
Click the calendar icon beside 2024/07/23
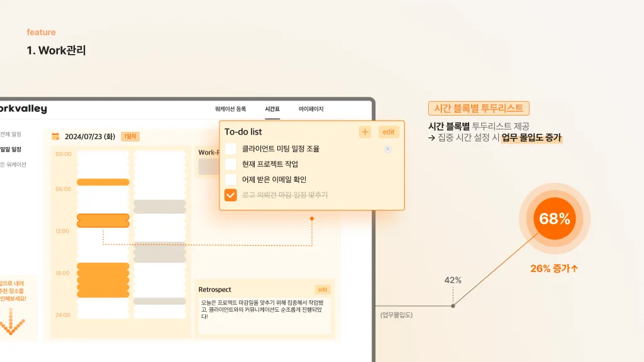point(55,136)
